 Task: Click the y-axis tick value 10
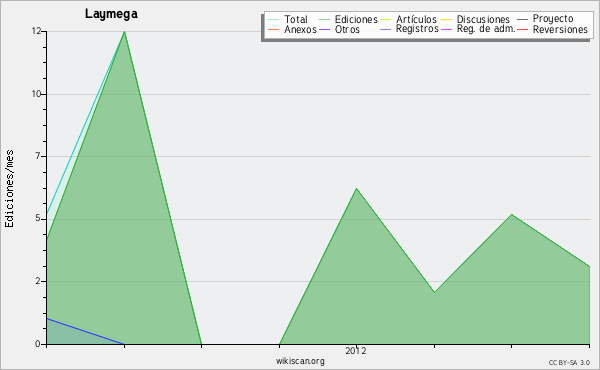pos(36,94)
